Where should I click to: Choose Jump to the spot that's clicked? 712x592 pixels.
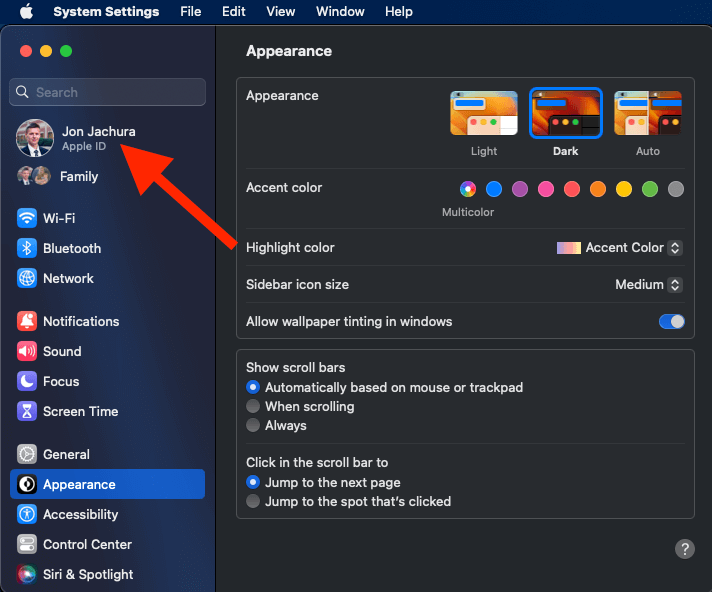click(253, 501)
